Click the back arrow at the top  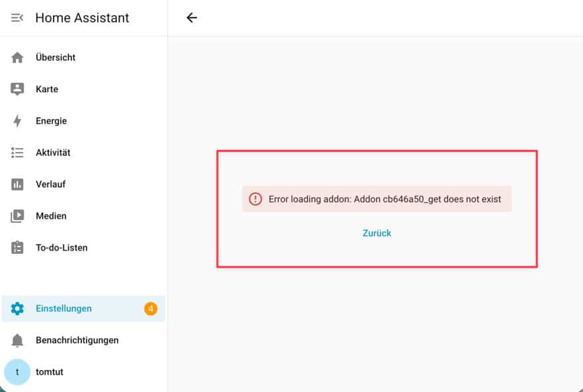coord(192,18)
